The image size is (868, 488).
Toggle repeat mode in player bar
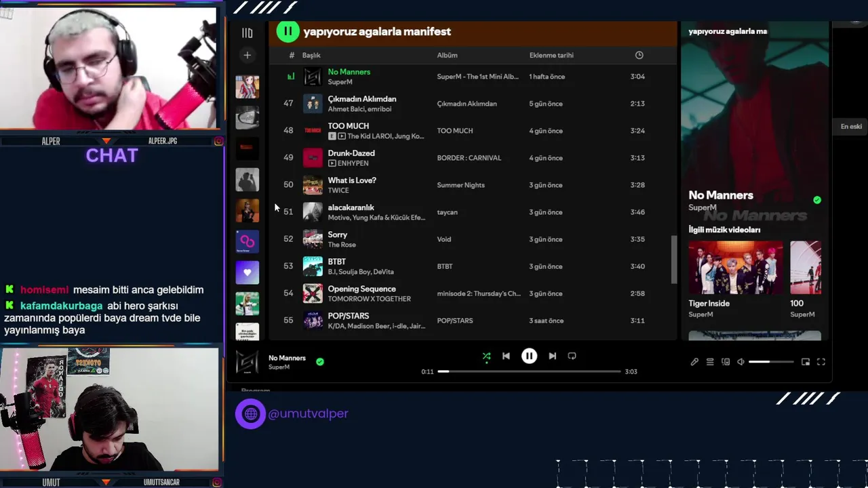[572, 356]
